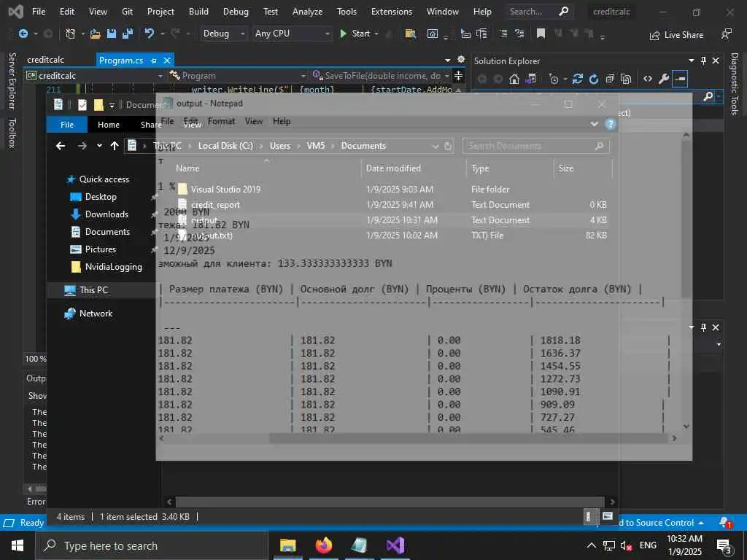Click Sync with Active Document icon

coord(578,79)
